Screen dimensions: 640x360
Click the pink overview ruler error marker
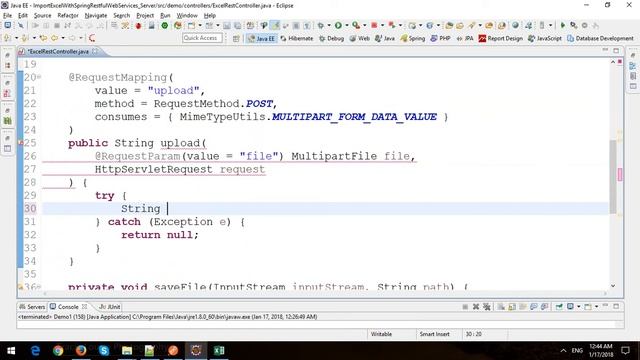click(x=620, y=175)
